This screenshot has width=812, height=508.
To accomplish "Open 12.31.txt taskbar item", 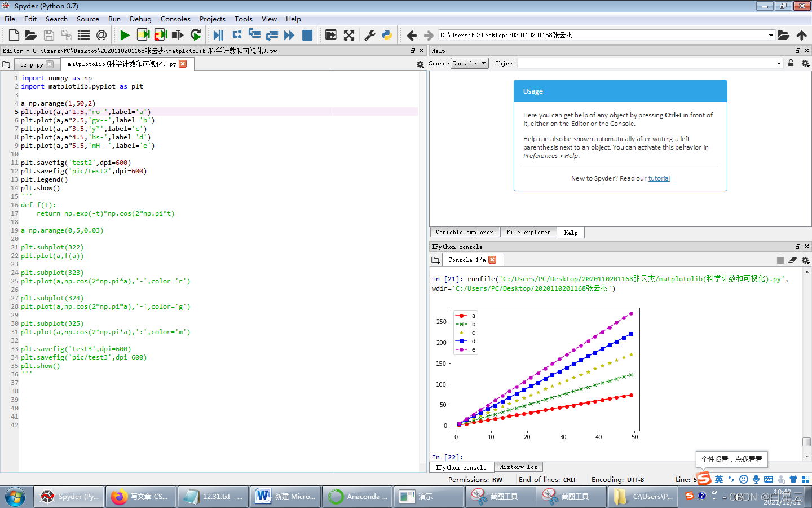I will click(x=213, y=497).
